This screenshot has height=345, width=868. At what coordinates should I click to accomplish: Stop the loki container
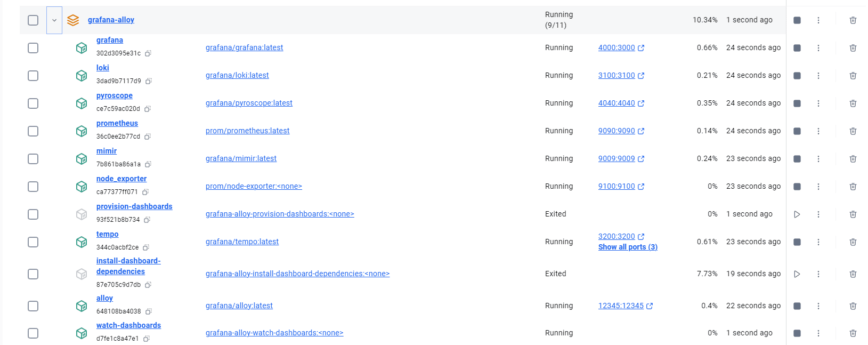point(797,76)
